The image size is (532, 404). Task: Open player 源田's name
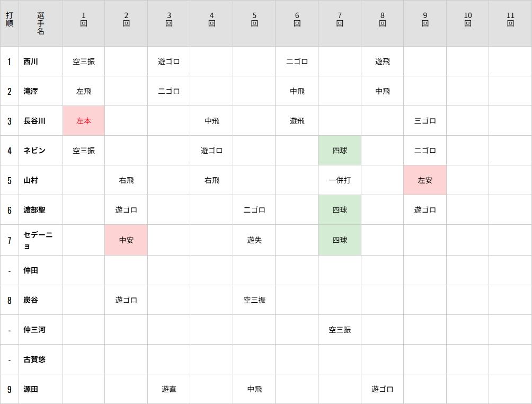coord(31,389)
